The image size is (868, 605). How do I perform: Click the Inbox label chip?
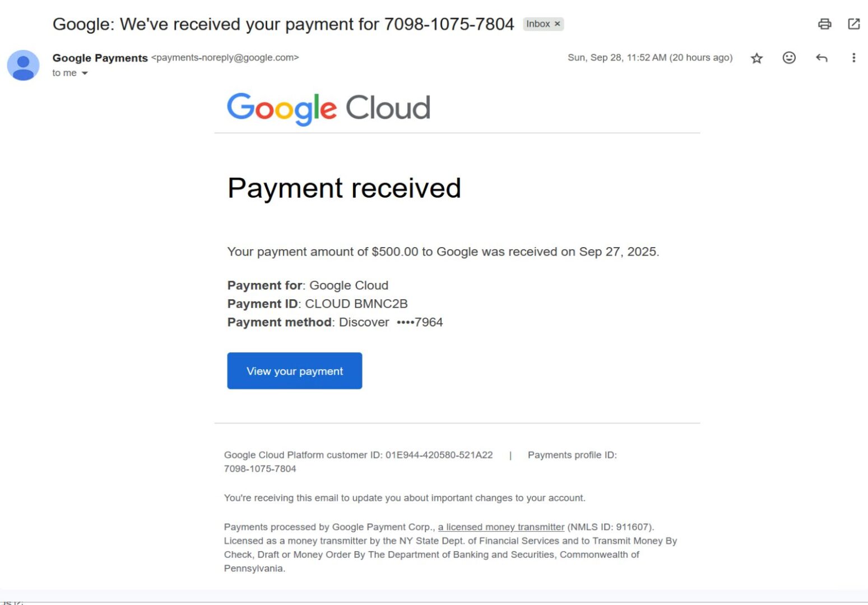tap(537, 24)
